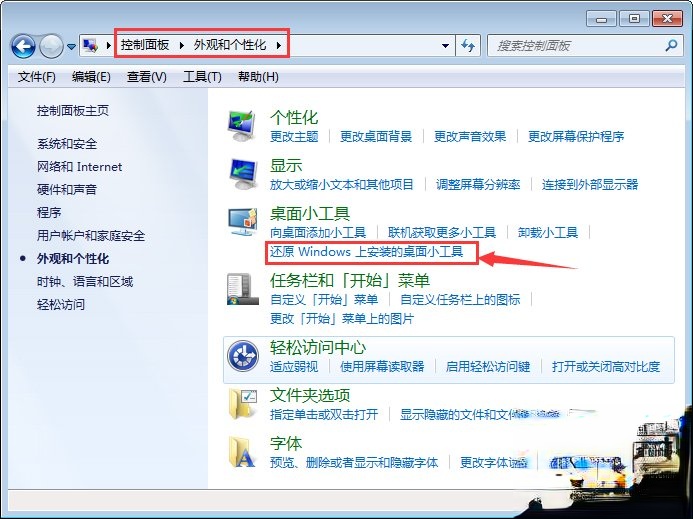Image resolution: width=693 pixels, height=519 pixels.
Task: Click 联机获取更多小工具 link
Action: [442, 233]
